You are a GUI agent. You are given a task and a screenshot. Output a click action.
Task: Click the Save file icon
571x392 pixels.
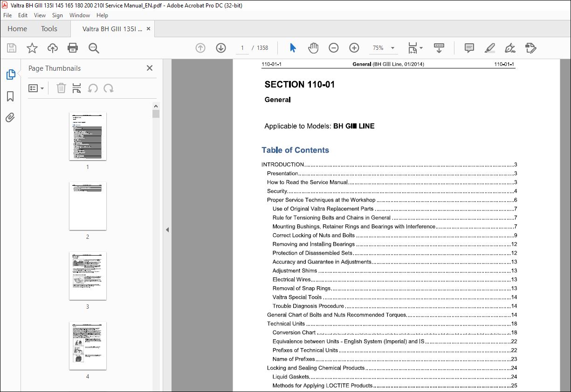click(12, 48)
